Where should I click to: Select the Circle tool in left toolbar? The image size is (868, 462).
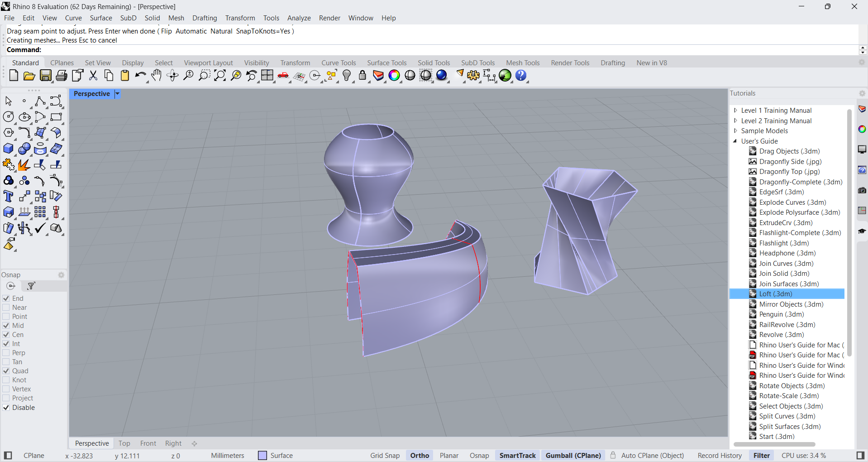click(x=8, y=117)
